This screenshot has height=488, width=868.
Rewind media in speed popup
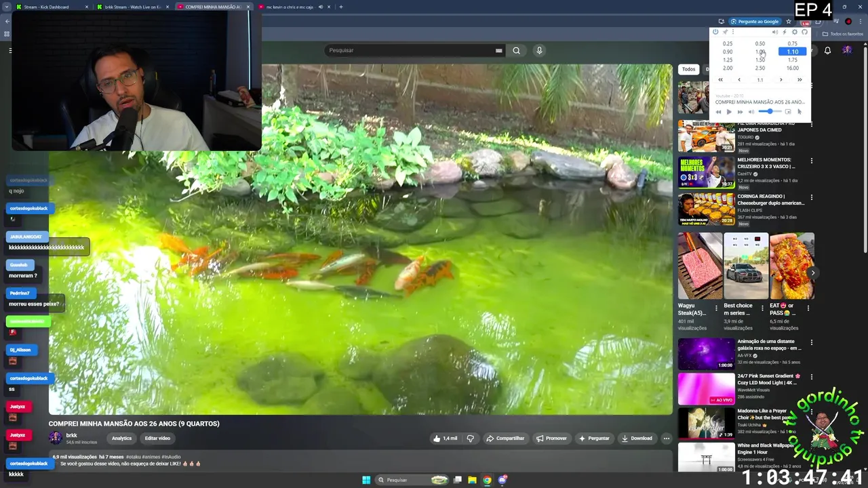point(719,112)
